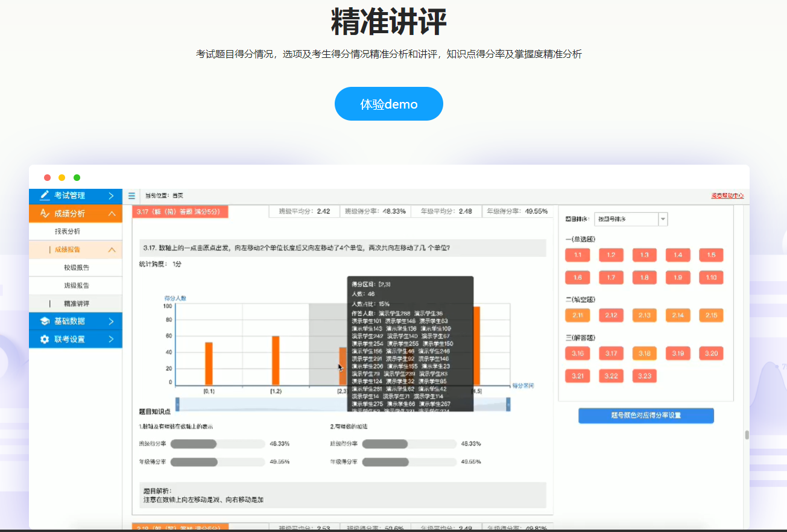
Task: Click the red 3.17 question header label
Action: click(x=180, y=212)
